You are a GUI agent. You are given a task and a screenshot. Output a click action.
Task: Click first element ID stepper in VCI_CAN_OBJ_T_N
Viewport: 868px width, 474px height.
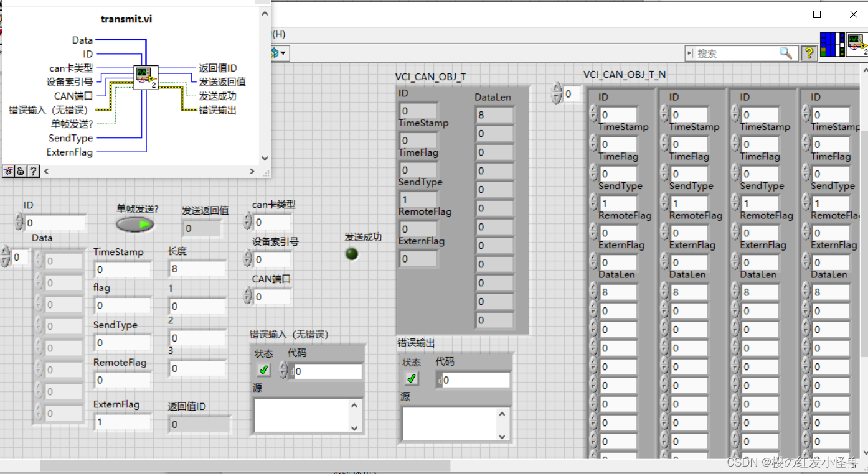click(x=593, y=114)
